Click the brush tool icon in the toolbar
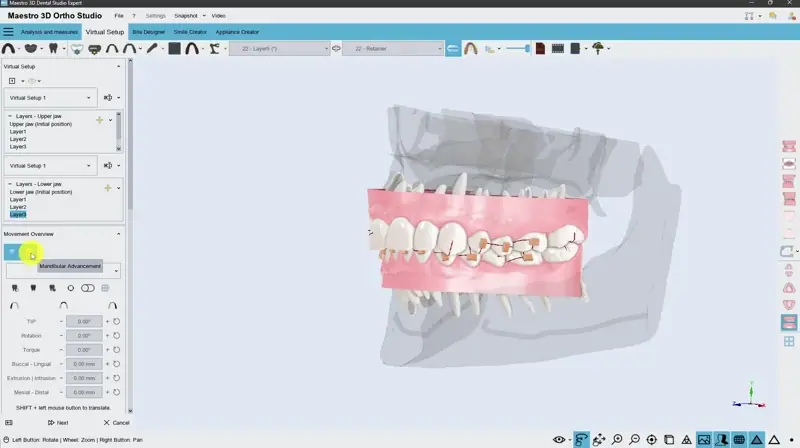Image resolution: width=800 pixels, height=448 pixels. click(152, 48)
